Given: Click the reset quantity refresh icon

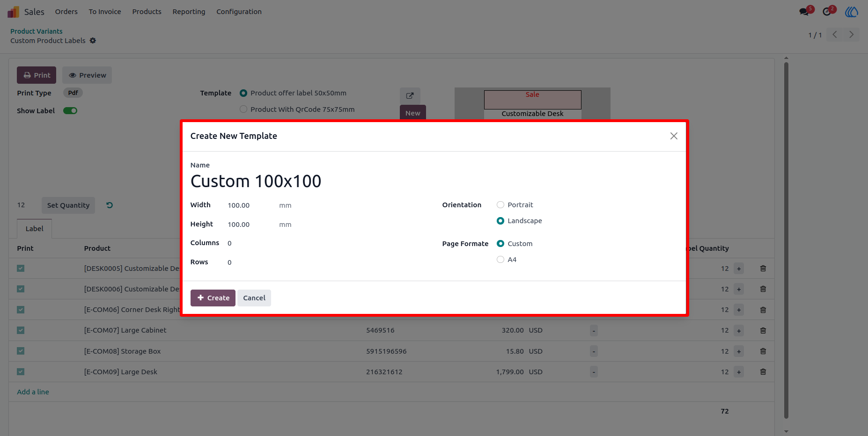Looking at the screenshot, I should tap(110, 205).
